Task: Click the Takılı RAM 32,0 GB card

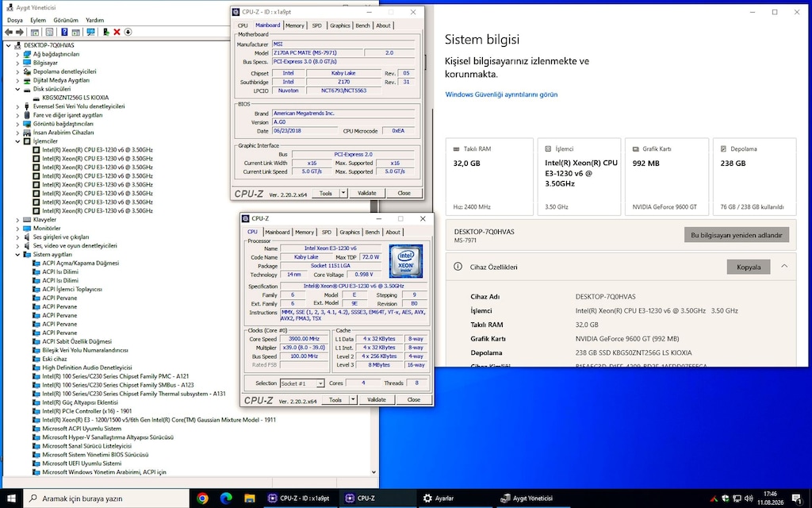Action: point(489,177)
